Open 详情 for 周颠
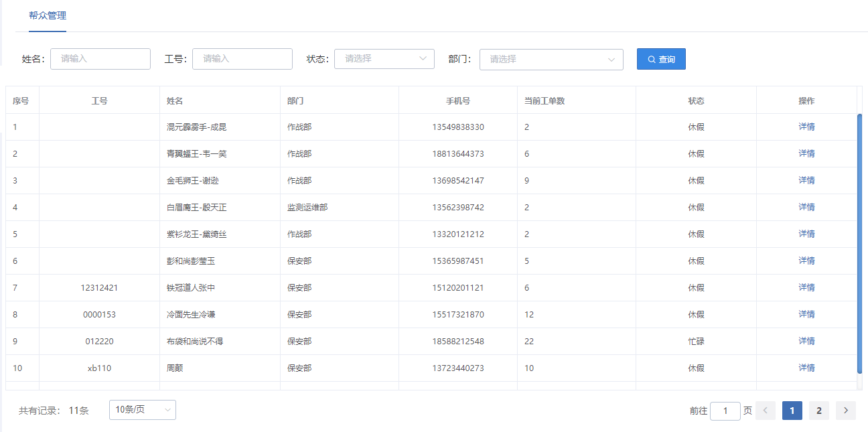 click(806, 368)
